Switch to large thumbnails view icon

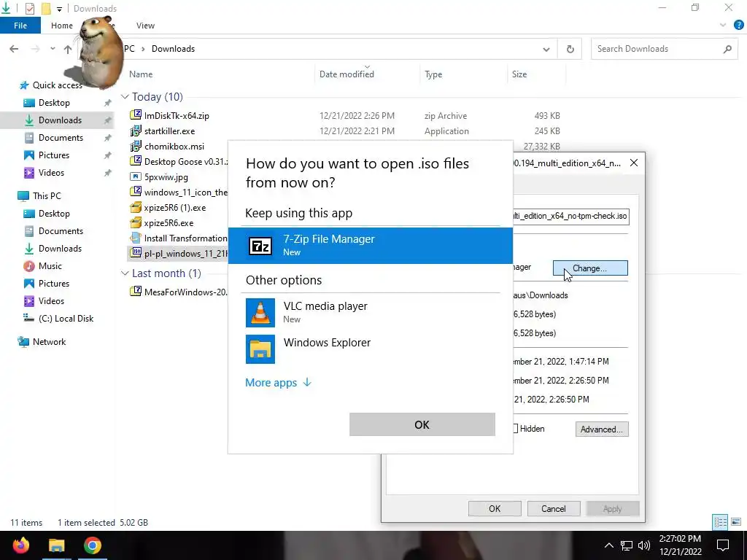click(736, 522)
